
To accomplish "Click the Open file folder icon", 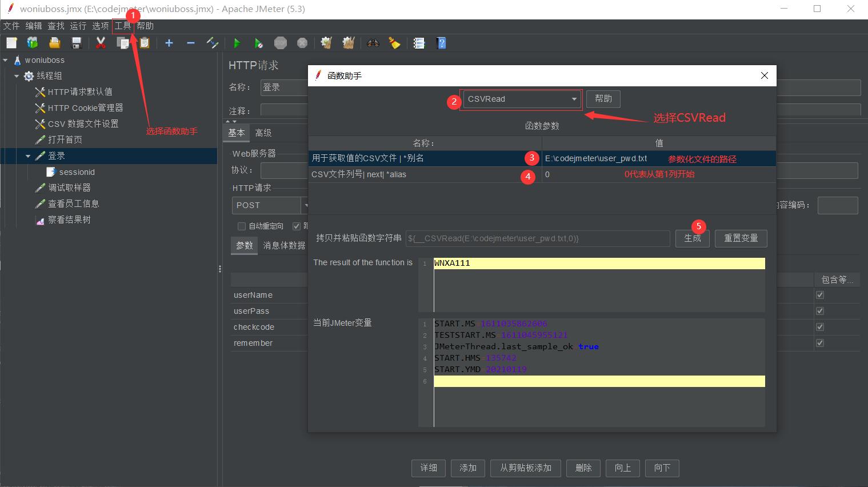I will tap(54, 43).
